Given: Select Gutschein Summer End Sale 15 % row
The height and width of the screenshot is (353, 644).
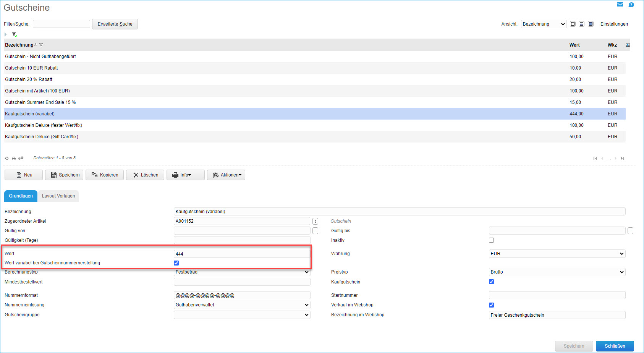Looking at the screenshot, I should click(x=40, y=102).
